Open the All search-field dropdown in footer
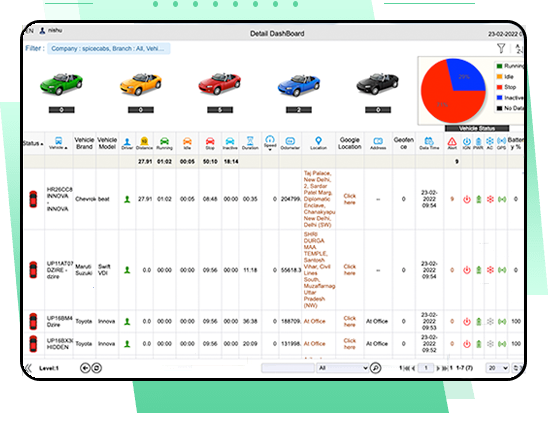548x425 pixels. tap(342, 368)
